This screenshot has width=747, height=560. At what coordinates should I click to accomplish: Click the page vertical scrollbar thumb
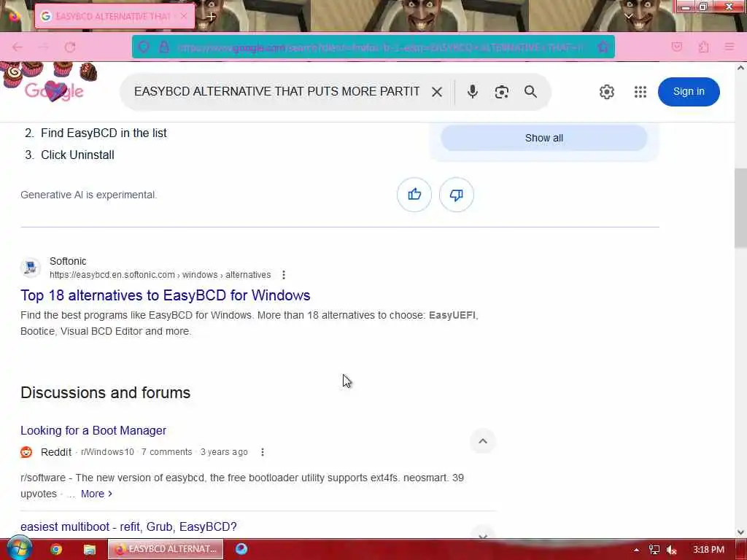[x=740, y=207]
